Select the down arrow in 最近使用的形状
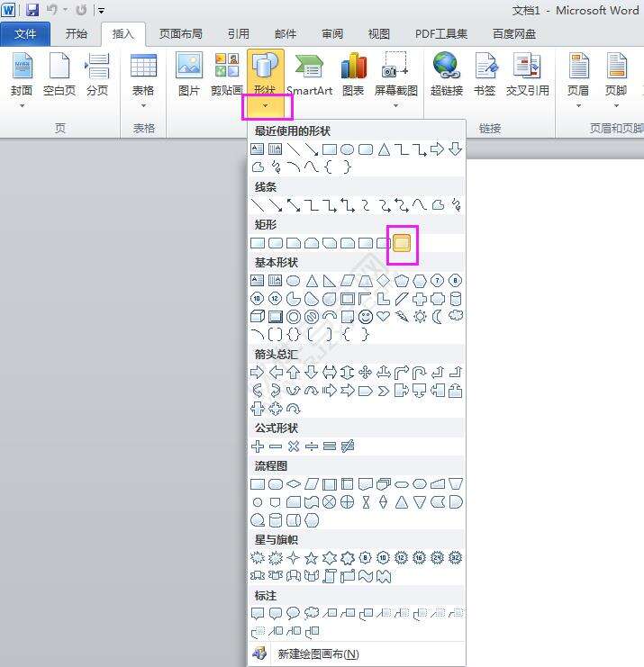The height and width of the screenshot is (667, 644). tap(456, 149)
